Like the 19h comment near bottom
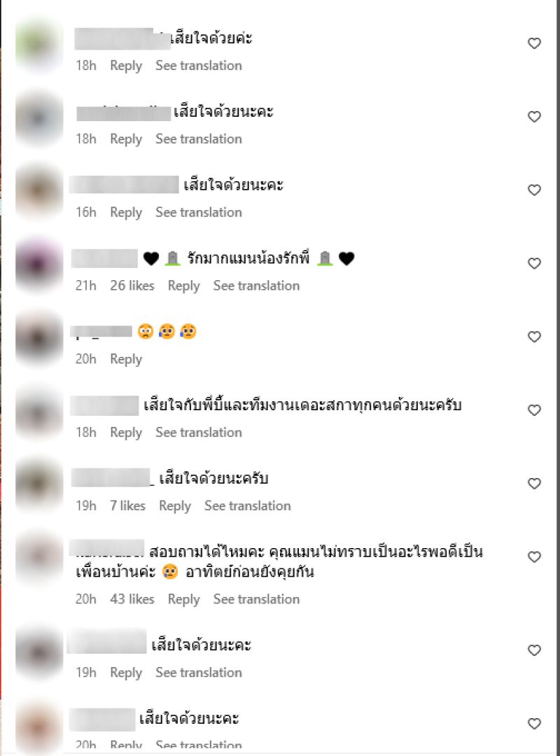This screenshot has width=560, height=756. tap(534, 650)
